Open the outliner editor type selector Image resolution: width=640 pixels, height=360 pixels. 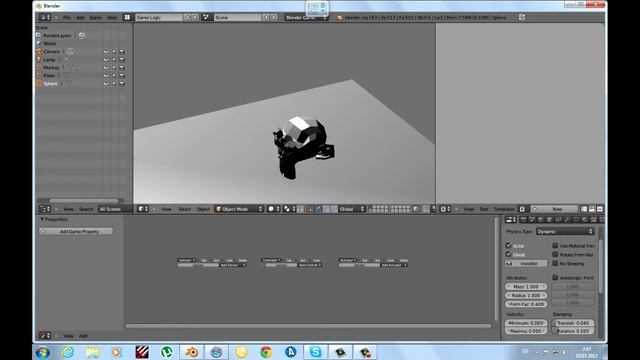(44, 209)
